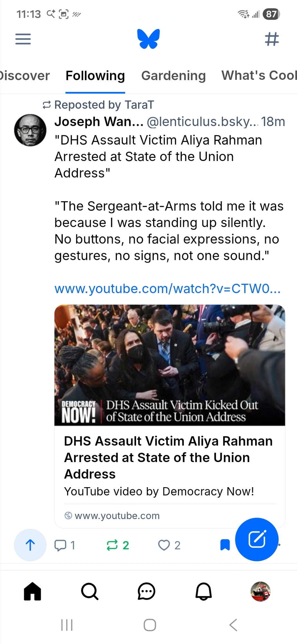The width and height of the screenshot is (297, 644).
Task: Open the youtube.com/watch link in post
Action: pyautogui.click(x=167, y=289)
